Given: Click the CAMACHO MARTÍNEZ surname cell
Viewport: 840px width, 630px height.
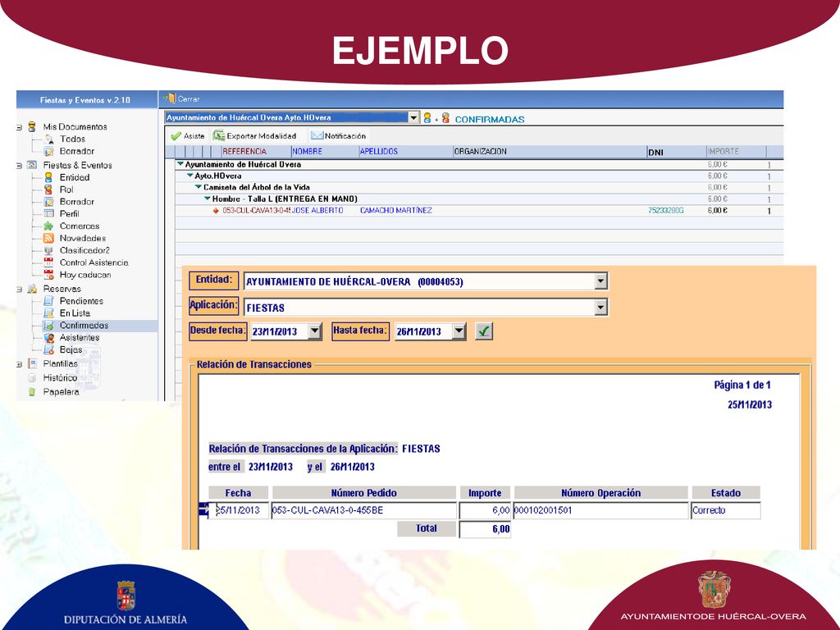Looking at the screenshot, I should [396, 211].
